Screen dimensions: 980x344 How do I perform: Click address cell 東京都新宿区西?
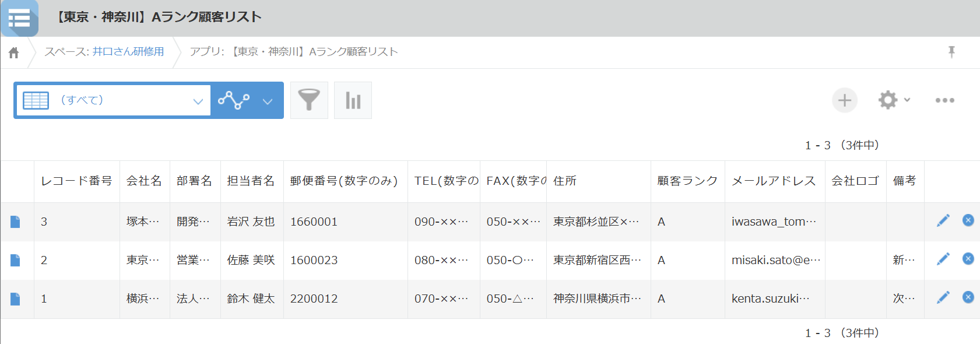click(x=598, y=260)
